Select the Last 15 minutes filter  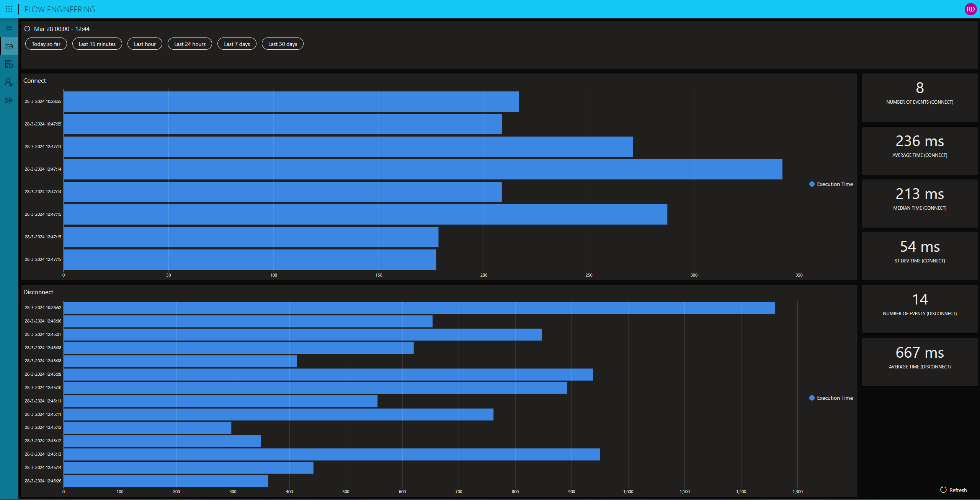tap(97, 44)
